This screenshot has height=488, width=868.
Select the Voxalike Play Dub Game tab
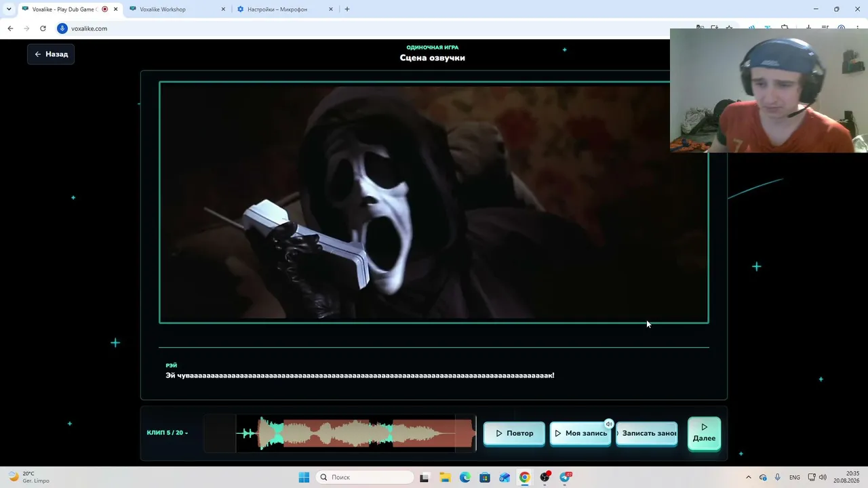click(x=64, y=9)
